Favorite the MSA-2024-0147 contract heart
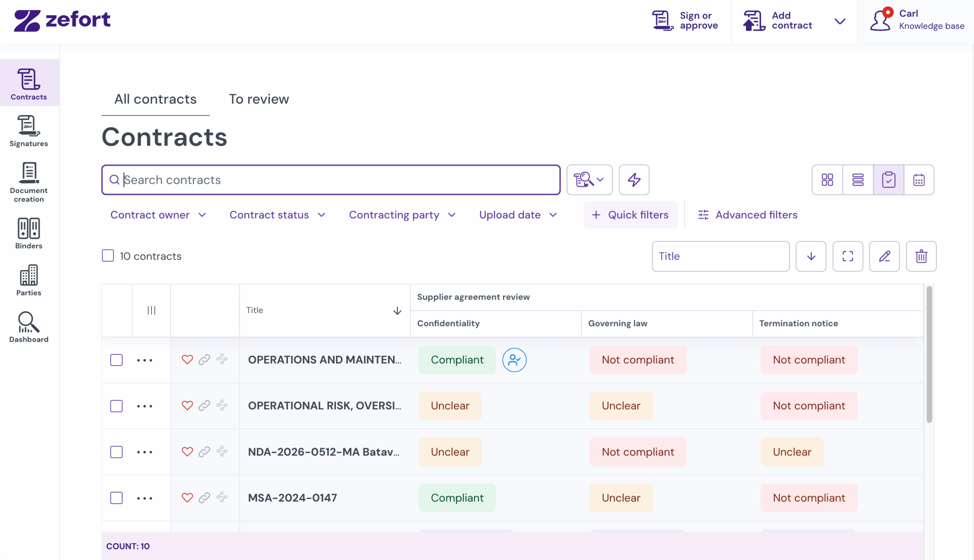Viewport: 974px width, 560px height. point(187,498)
